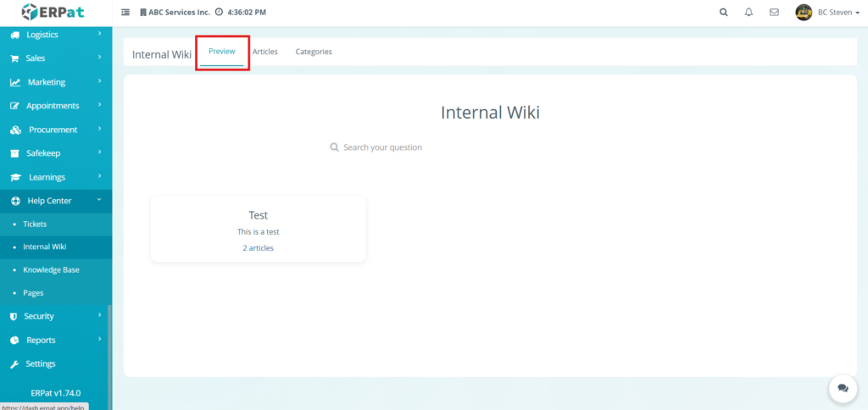The width and height of the screenshot is (868, 410).
Task: Open the messages envelope icon
Action: click(775, 12)
